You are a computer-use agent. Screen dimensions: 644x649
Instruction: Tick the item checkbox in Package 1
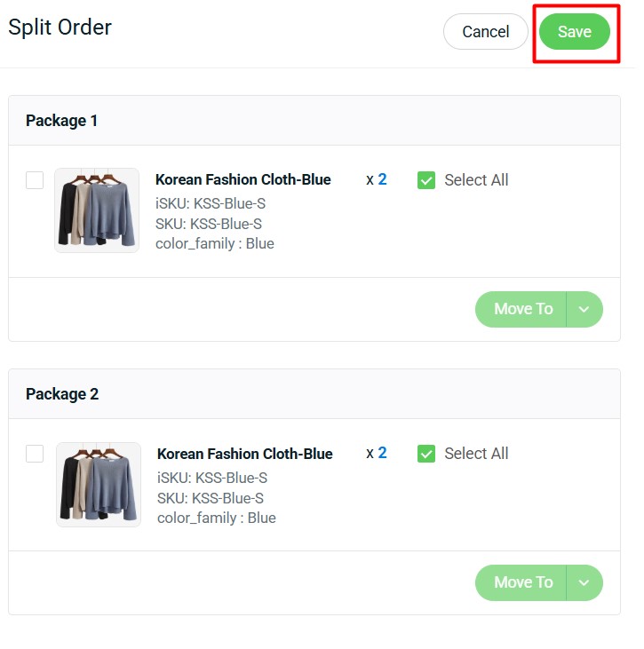click(x=35, y=180)
